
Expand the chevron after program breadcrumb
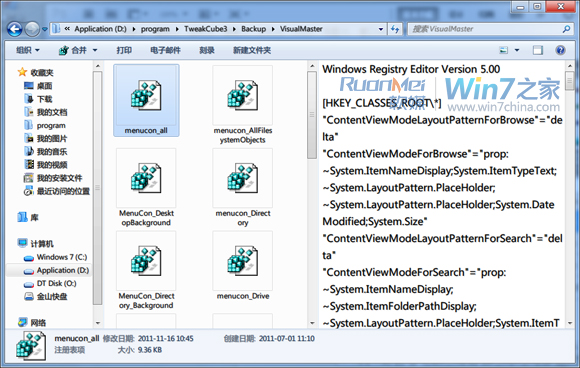pyautogui.click(x=177, y=29)
